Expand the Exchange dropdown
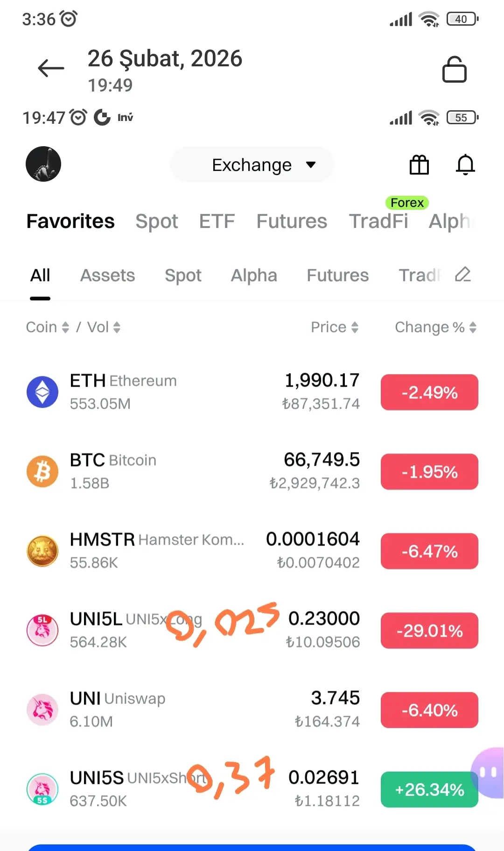504x851 pixels. 252,164
